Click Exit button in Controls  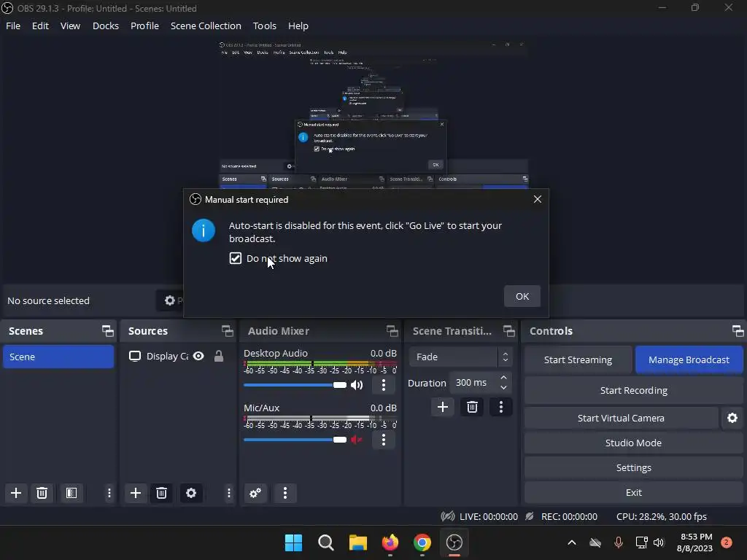pos(634,492)
